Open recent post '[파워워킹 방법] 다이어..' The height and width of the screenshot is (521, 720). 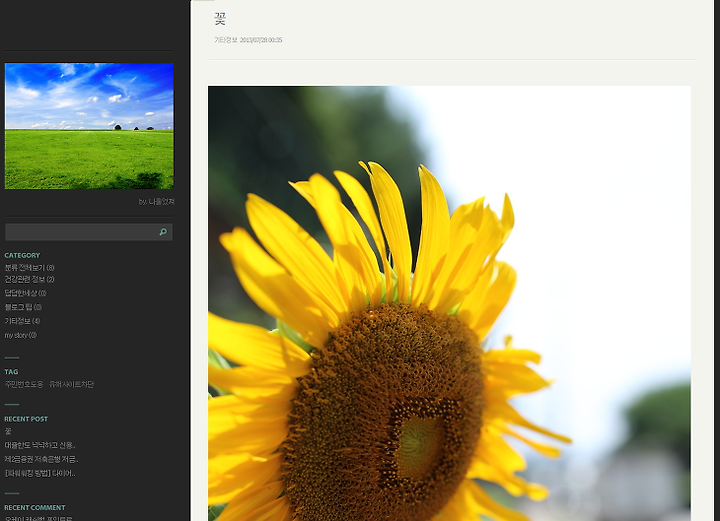click(x=40, y=473)
